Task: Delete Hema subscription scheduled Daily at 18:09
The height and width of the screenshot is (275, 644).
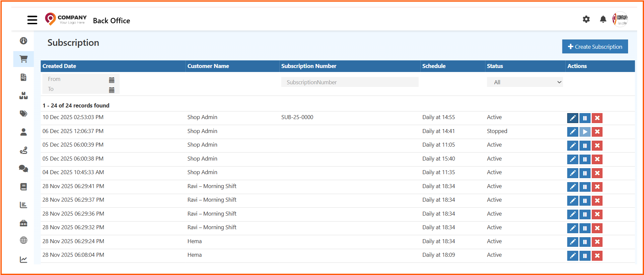Action: pos(597,256)
